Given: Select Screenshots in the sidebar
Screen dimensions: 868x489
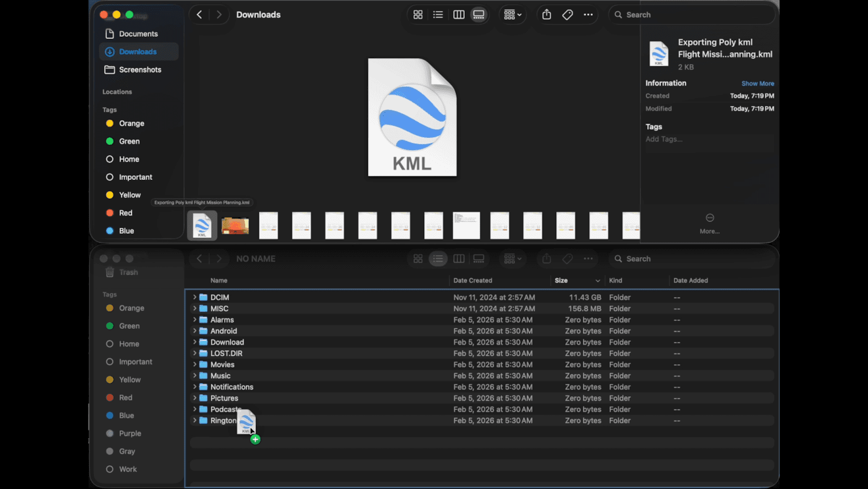Looking at the screenshot, I should (140, 70).
